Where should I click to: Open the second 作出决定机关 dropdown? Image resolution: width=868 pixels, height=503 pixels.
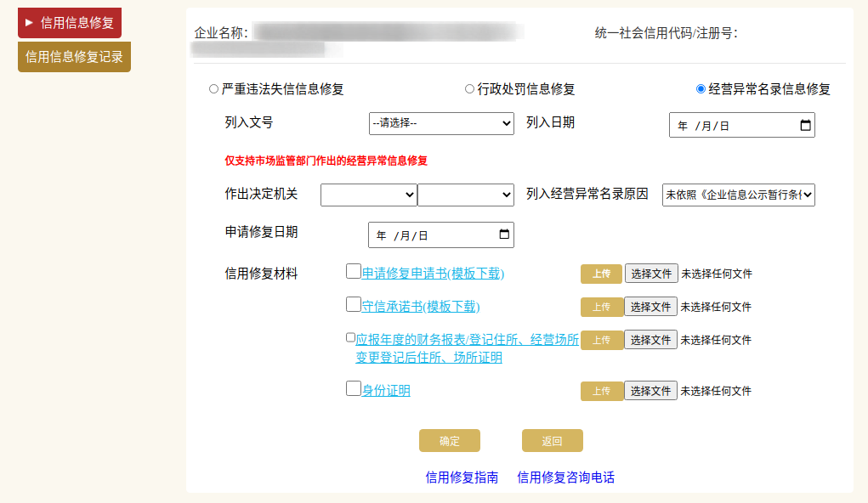pyautogui.click(x=466, y=195)
